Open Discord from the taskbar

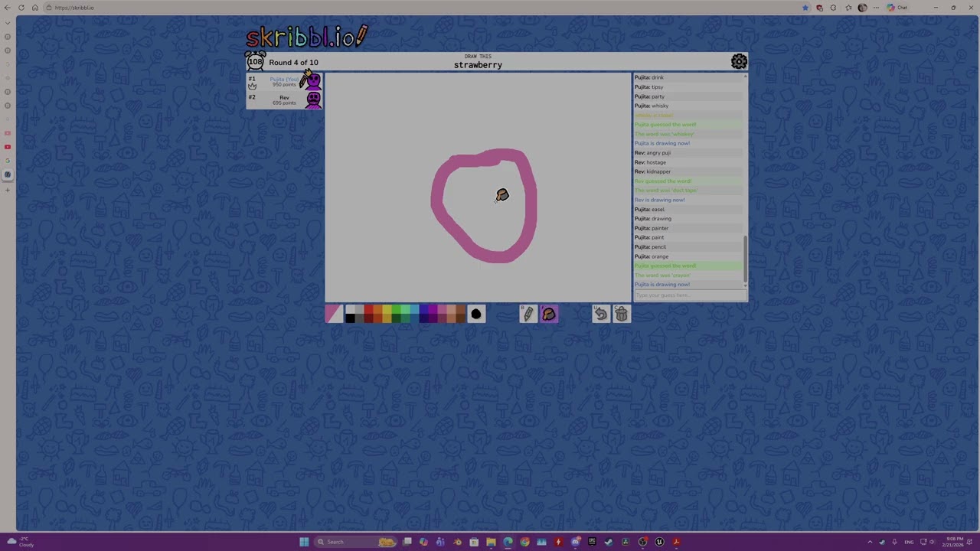[x=576, y=542]
